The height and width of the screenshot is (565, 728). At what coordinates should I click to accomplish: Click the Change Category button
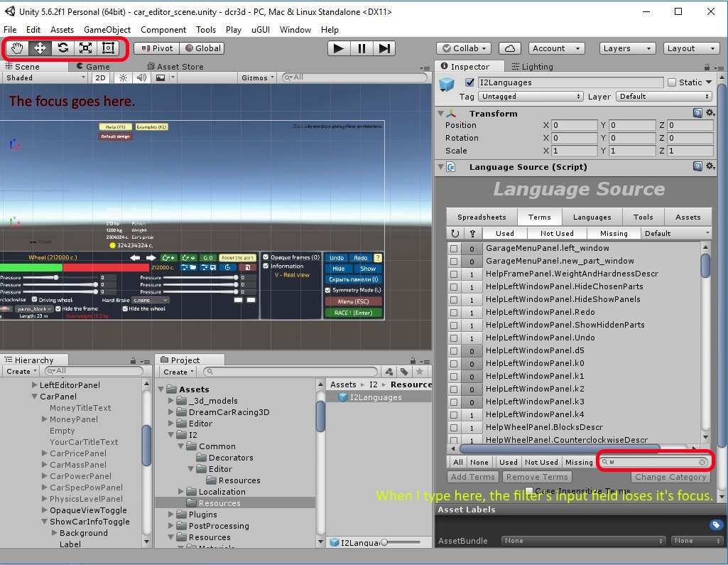tap(670, 477)
